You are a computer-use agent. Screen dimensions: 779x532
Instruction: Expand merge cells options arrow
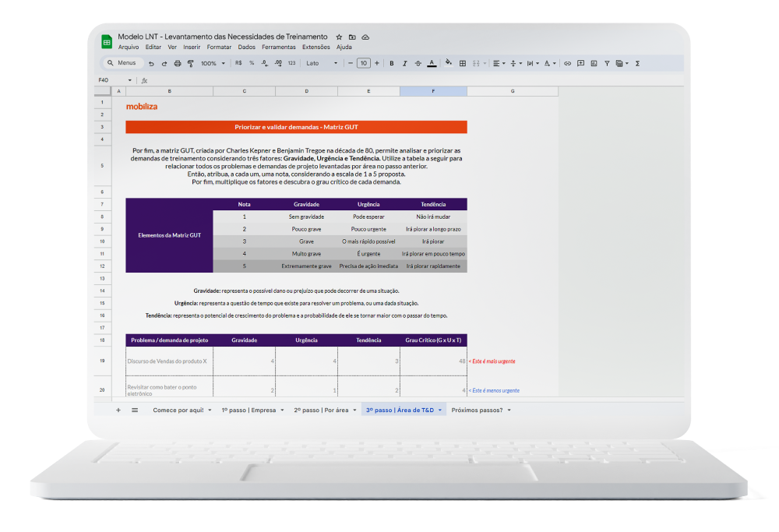[485, 64]
